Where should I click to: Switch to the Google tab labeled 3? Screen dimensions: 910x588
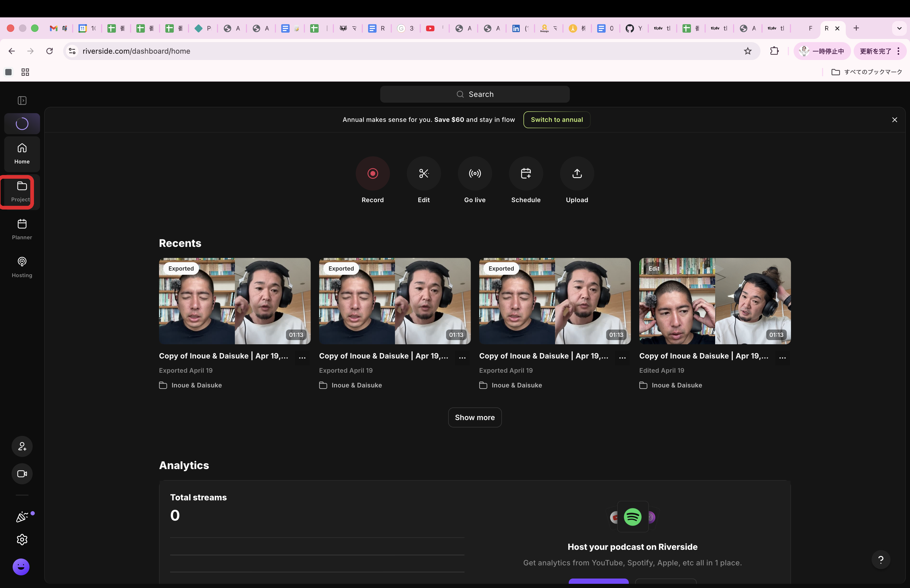405,28
